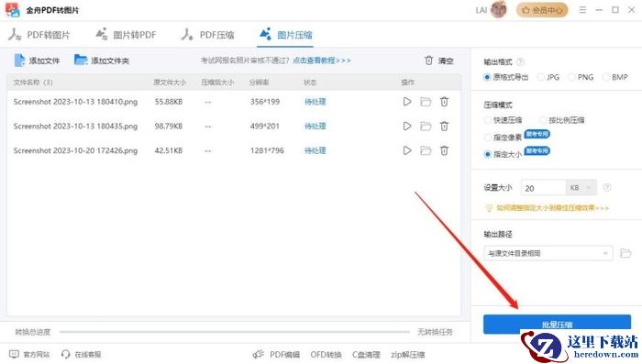Browse output path with the folder icon
642x364 pixels.
625,253
